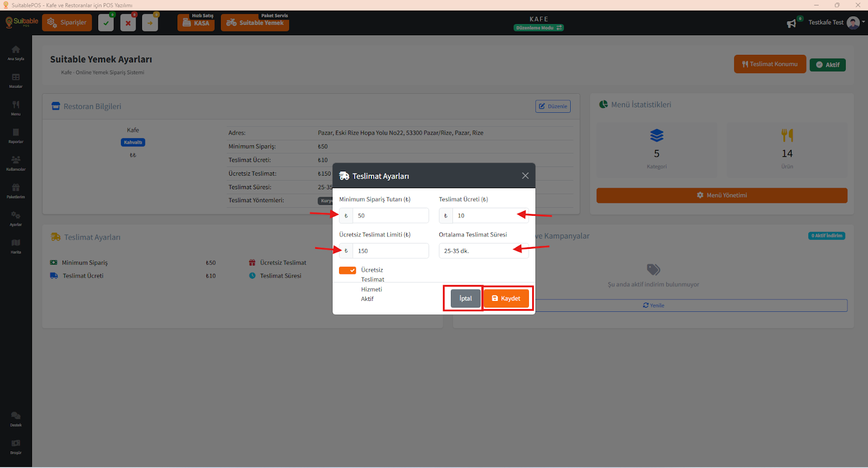Open Paket Servis Suitable Yemek
This screenshot has height=468, width=868.
(255, 22)
